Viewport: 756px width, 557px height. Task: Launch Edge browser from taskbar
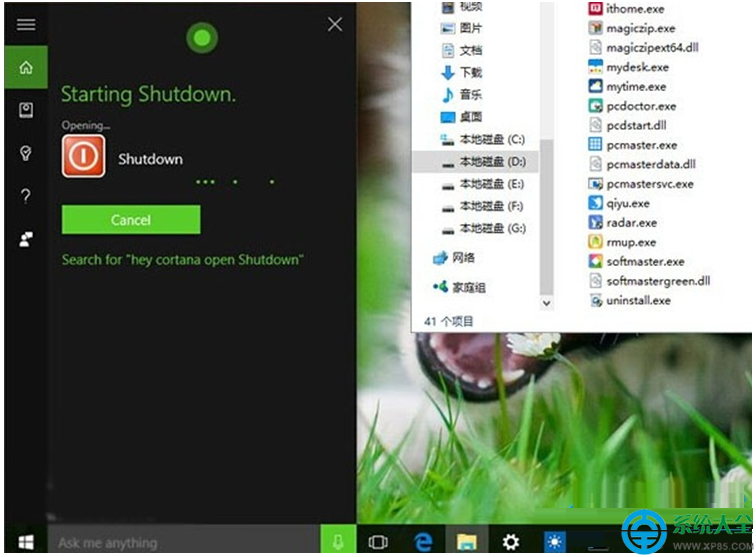tap(423, 542)
